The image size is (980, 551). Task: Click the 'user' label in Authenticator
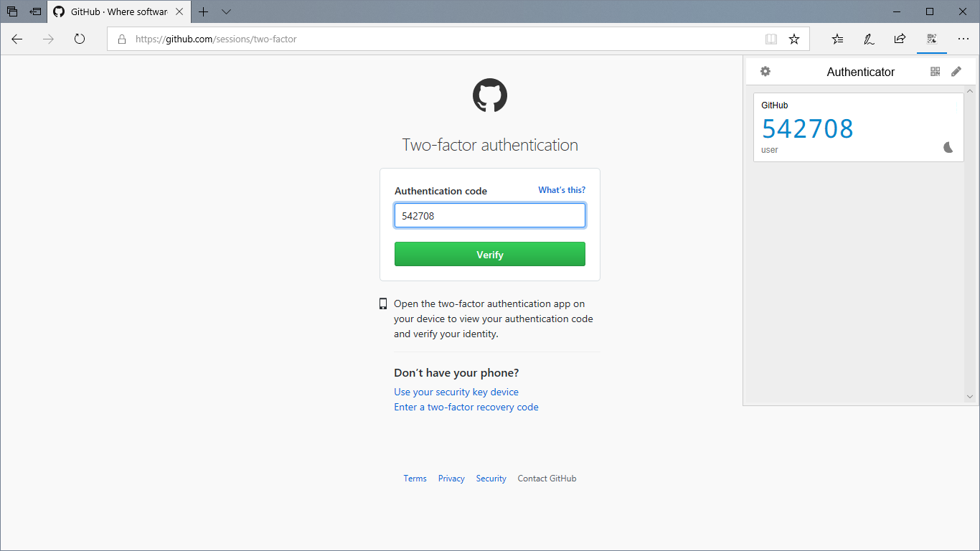pos(770,150)
